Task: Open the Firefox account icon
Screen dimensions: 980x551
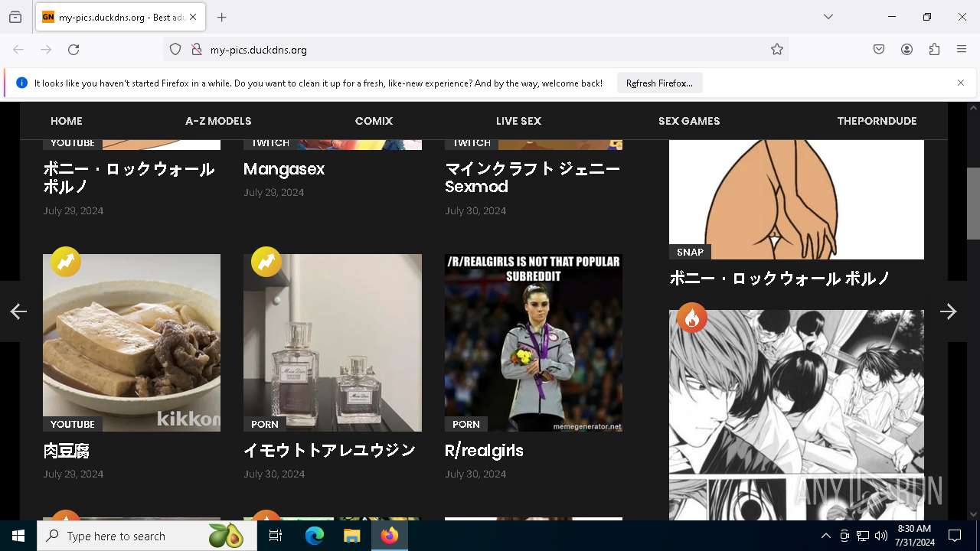Action: [x=906, y=50]
